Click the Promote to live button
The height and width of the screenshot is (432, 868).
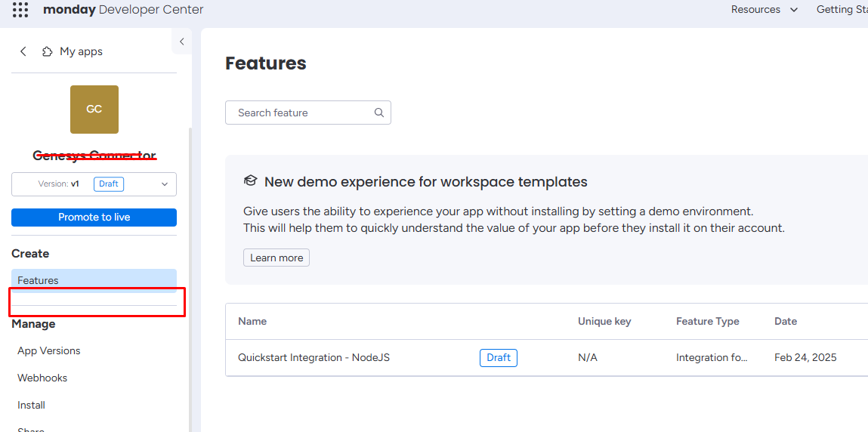coord(94,218)
